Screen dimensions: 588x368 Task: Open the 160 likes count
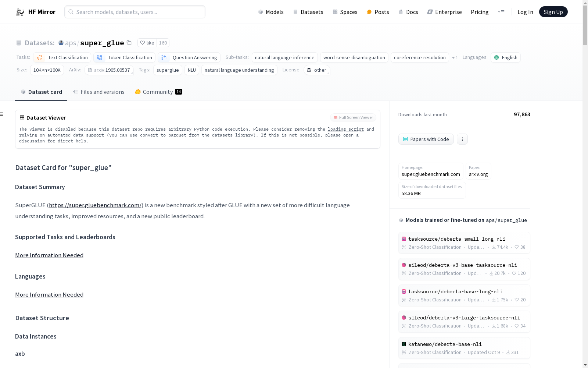click(163, 43)
